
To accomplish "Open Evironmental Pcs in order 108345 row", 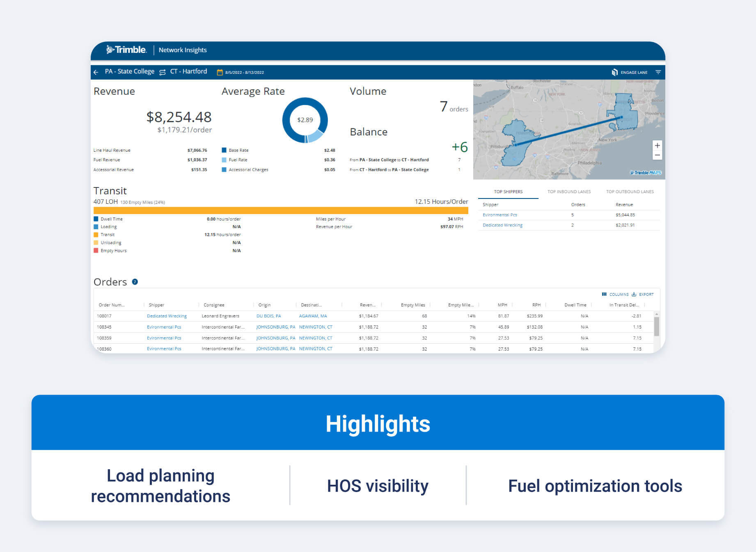I will (164, 327).
